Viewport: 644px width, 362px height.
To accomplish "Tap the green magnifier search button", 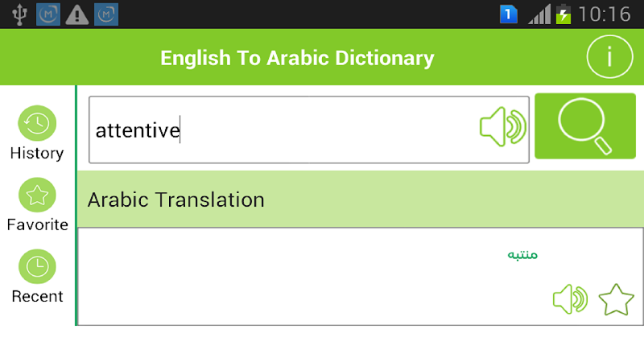I will tap(584, 126).
